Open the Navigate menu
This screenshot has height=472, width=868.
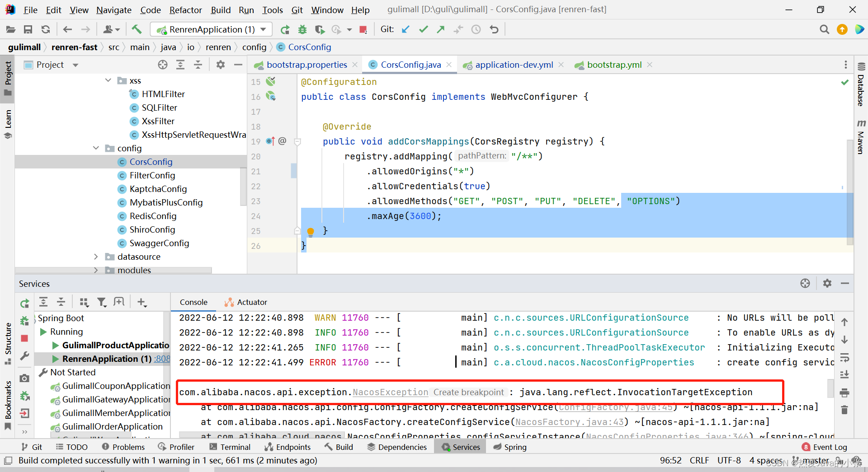[x=114, y=10]
